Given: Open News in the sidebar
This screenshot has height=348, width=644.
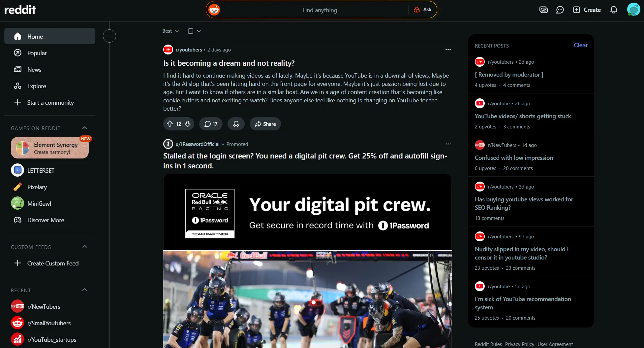Looking at the screenshot, I should pyautogui.click(x=50, y=69).
